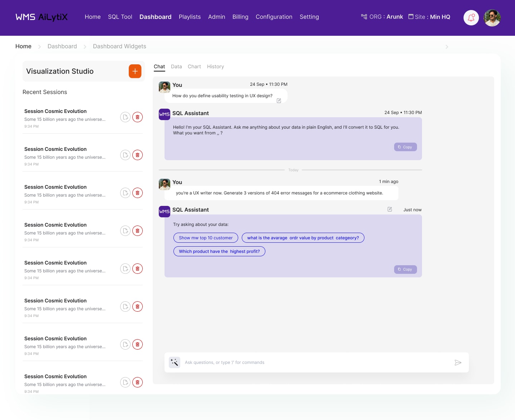Select 'Show mw top 10 customer' suggestion
This screenshot has height=420, width=515.
[206, 238]
